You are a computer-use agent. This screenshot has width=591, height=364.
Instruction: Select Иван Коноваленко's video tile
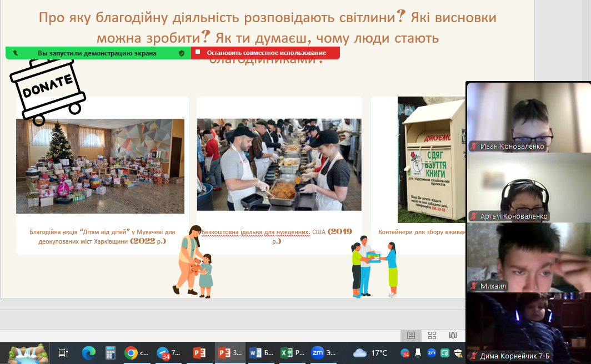(529, 118)
